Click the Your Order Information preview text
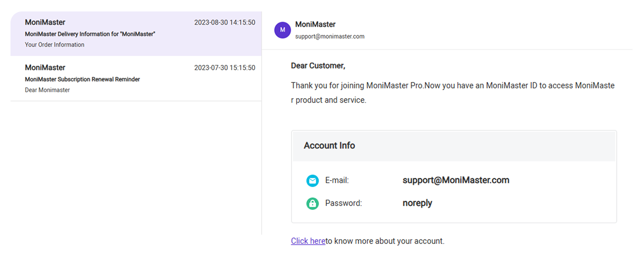 tap(54, 45)
